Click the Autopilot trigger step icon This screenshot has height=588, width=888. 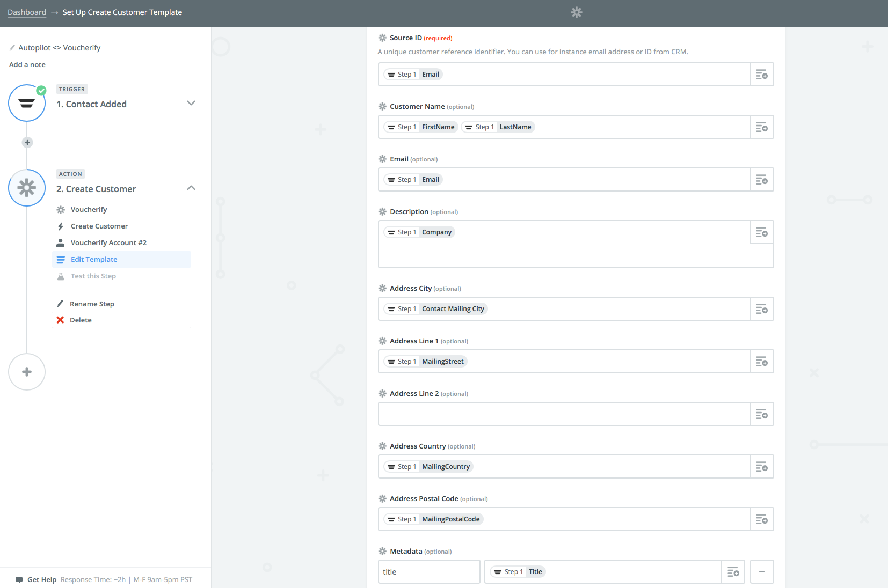(27, 103)
